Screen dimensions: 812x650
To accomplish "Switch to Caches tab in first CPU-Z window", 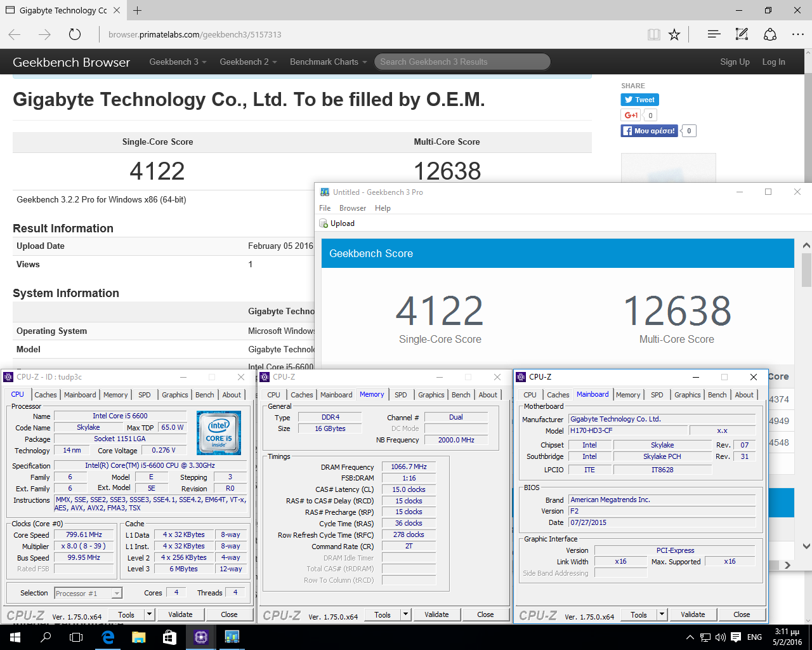I will (x=46, y=395).
